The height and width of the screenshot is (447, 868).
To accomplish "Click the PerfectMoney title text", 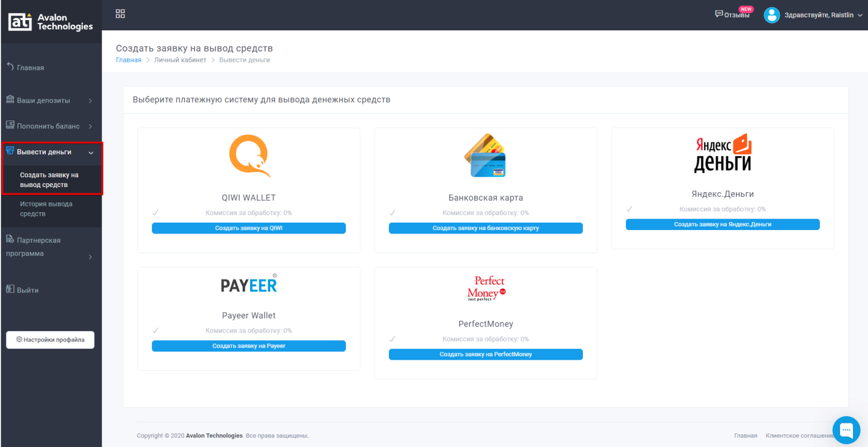I will [486, 324].
